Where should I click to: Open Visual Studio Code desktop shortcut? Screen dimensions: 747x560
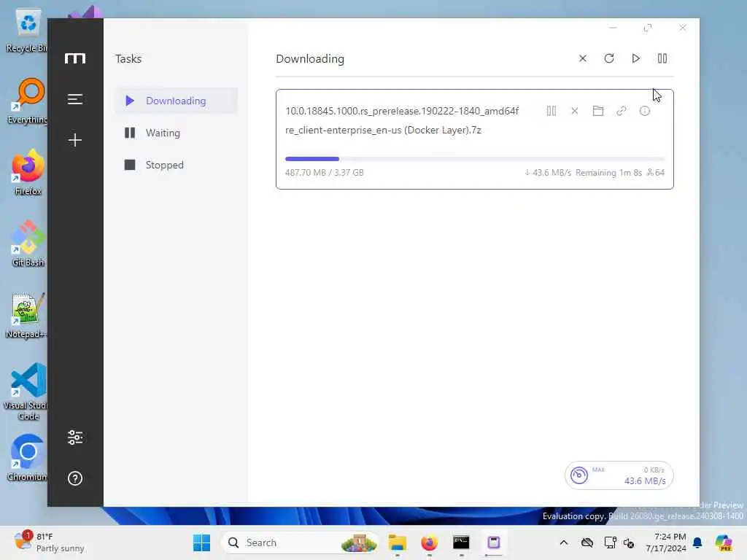28,392
